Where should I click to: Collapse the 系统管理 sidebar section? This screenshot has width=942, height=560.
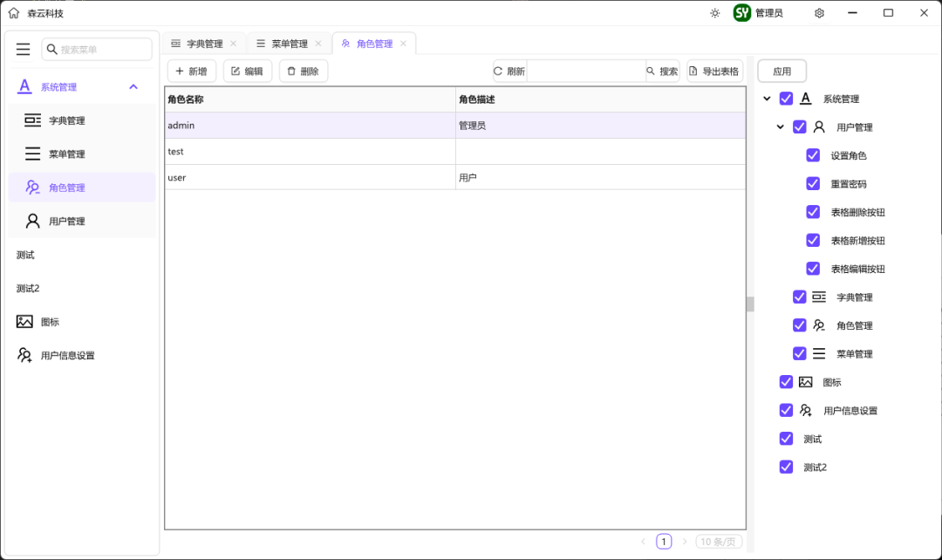[x=133, y=86]
